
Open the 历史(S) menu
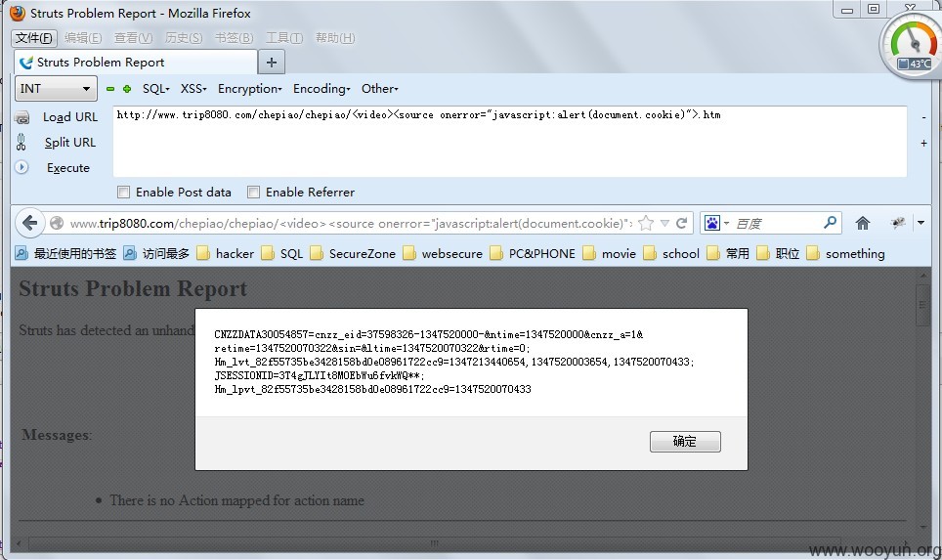coord(184,38)
